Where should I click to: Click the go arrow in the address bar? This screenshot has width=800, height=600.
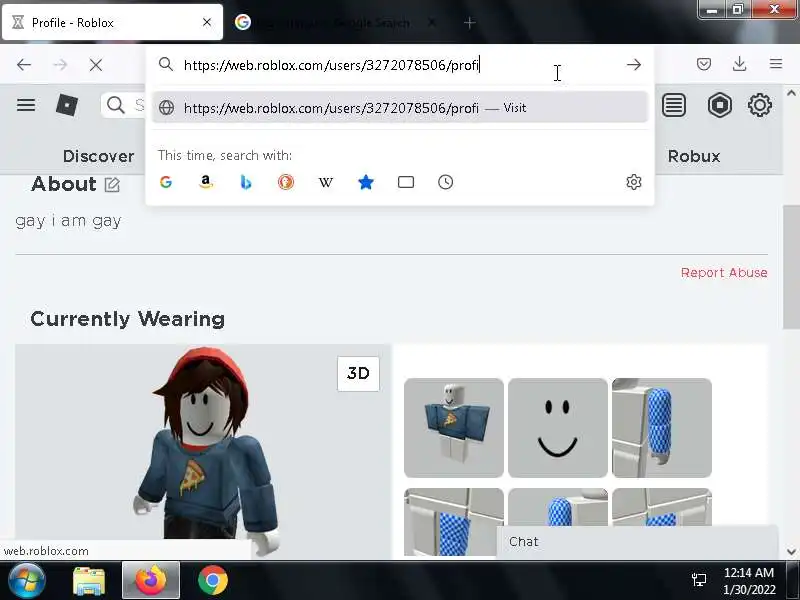click(x=634, y=65)
